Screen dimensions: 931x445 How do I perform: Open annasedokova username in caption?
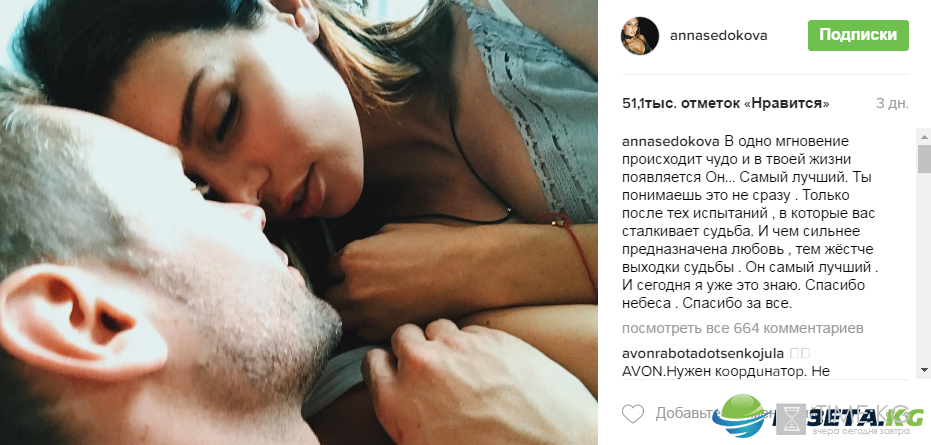click(670, 142)
